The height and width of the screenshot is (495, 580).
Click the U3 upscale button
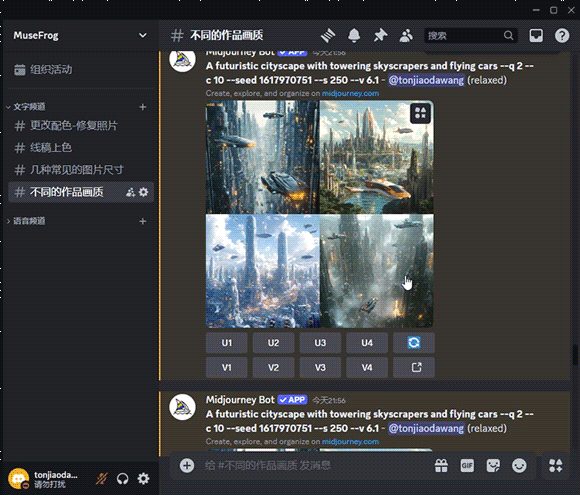point(320,343)
